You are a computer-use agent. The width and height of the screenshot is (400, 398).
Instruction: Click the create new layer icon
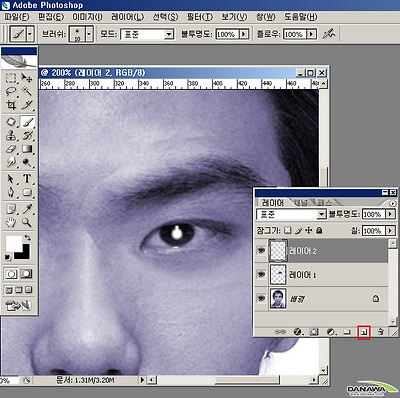point(364,332)
